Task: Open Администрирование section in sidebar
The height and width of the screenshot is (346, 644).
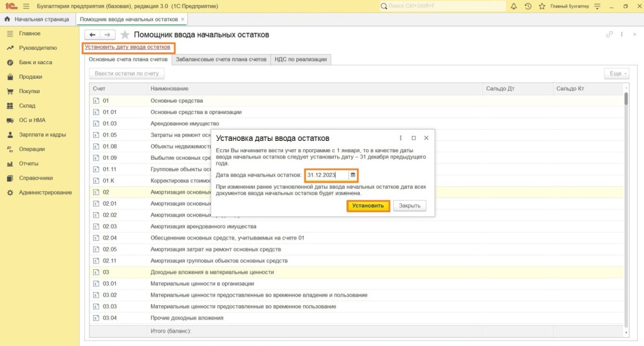Action: [45, 193]
